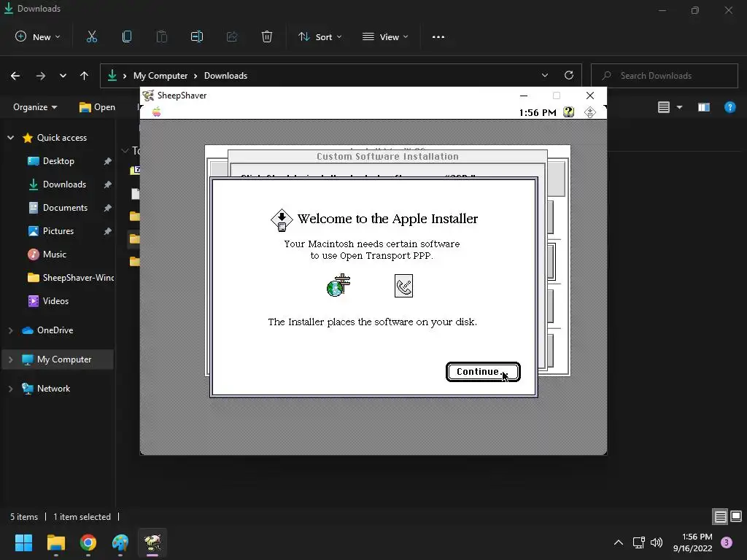The image size is (747, 560).
Task: Click Downloads in address breadcrumb
Action: 226,76
